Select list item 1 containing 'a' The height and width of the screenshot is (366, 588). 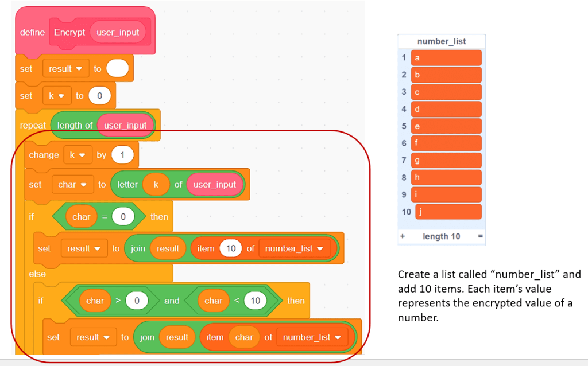pos(446,58)
